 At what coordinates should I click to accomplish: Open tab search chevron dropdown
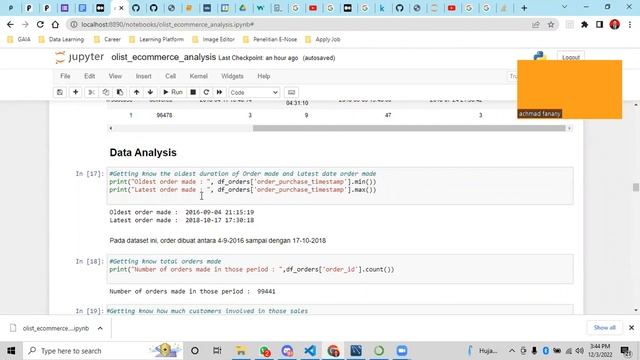[564, 7]
